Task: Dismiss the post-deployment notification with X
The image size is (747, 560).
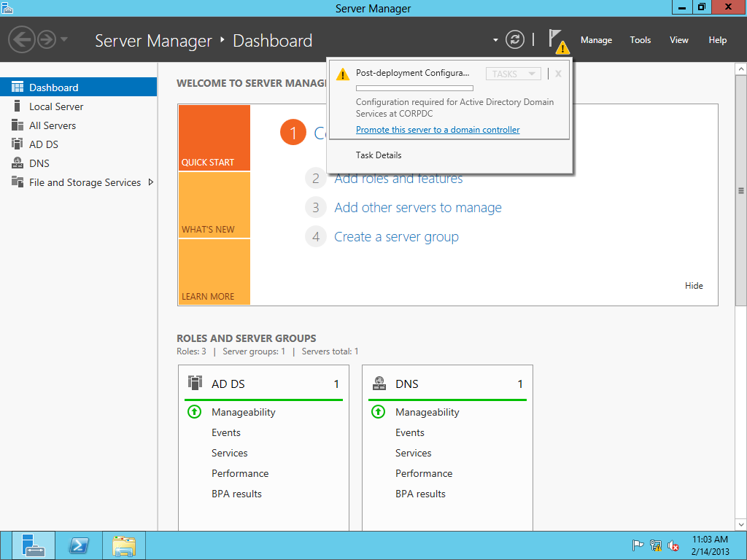Action: click(x=558, y=74)
